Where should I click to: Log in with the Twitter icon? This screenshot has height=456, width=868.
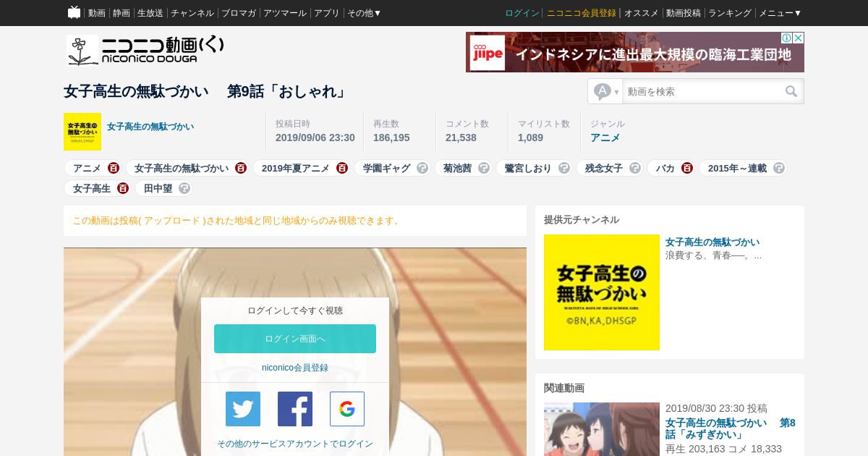click(x=243, y=409)
